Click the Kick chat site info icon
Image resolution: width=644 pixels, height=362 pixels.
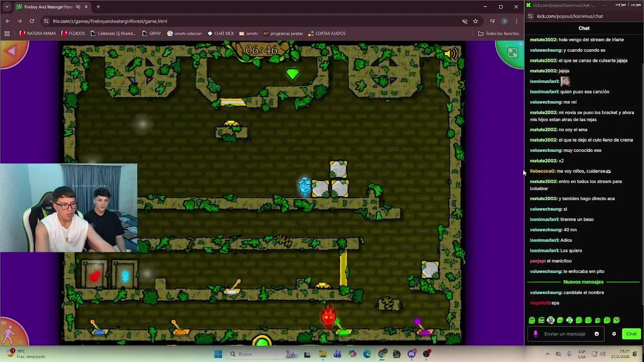click(530, 16)
